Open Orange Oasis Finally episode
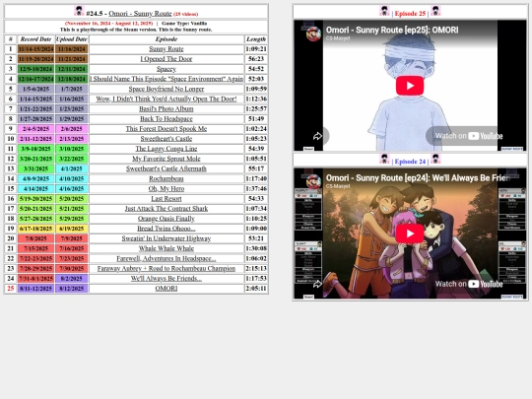This screenshot has width=532, height=399. click(166, 219)
